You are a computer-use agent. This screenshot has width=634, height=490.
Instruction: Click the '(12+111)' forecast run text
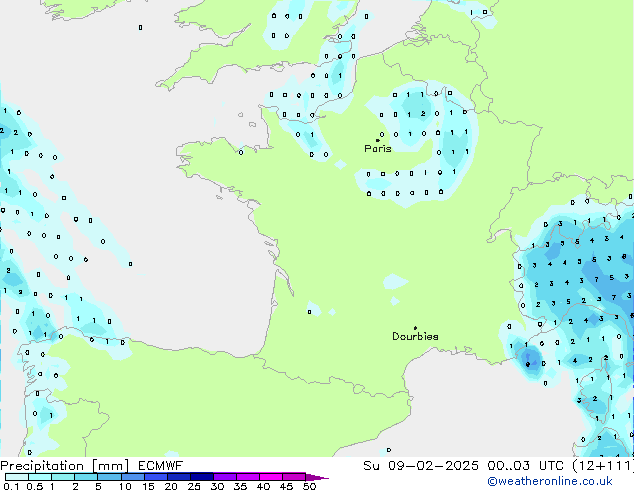coord(602,466)
